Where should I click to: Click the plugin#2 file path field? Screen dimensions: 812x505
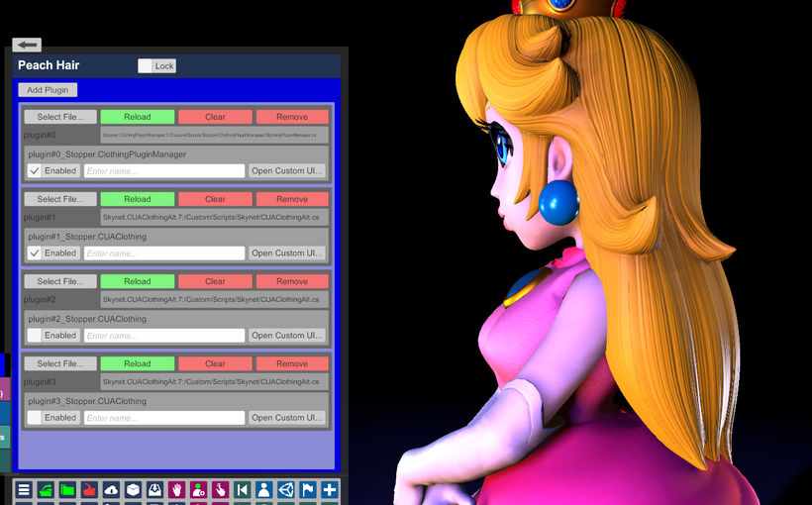215,300
